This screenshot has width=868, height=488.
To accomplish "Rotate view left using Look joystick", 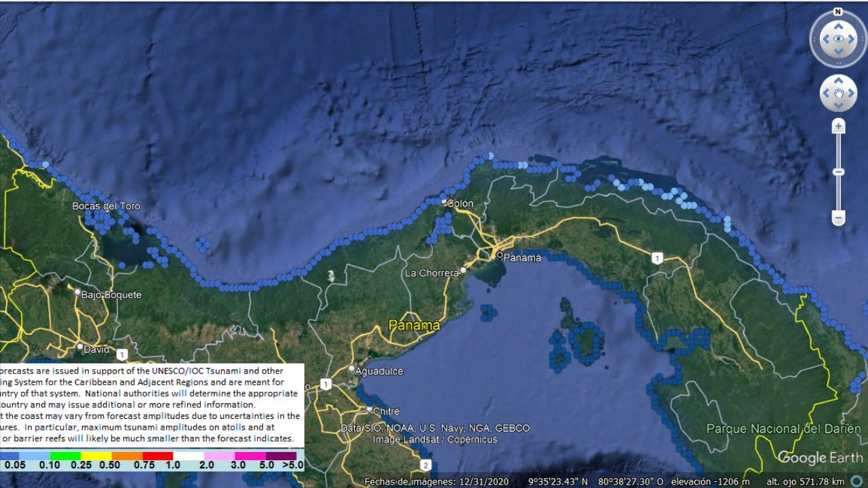I will pos(825,39).
